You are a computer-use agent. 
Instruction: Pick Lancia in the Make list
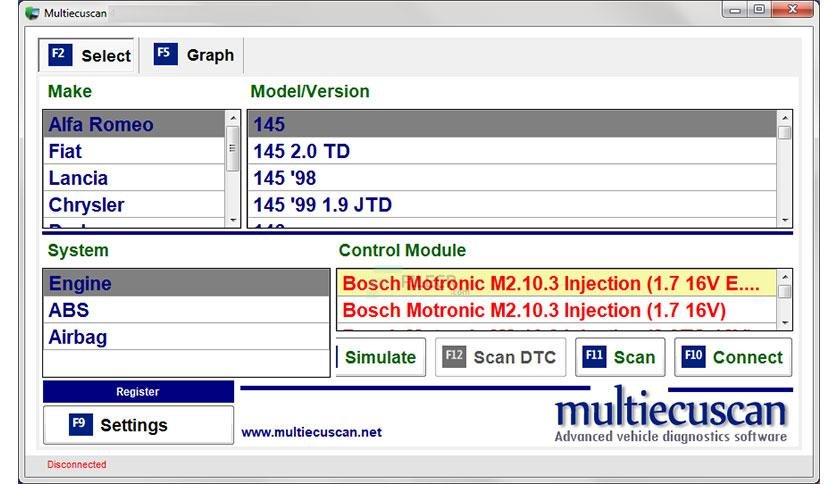(134, 178)
